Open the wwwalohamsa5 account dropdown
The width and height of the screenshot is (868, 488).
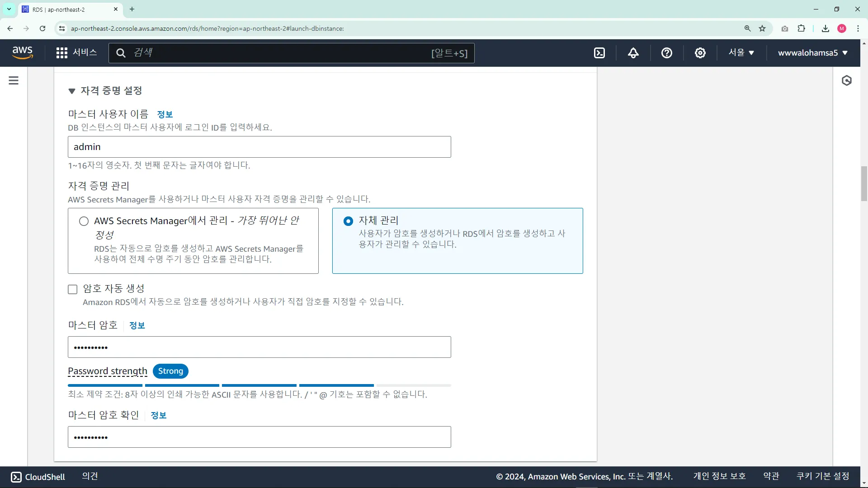[812, 53]
